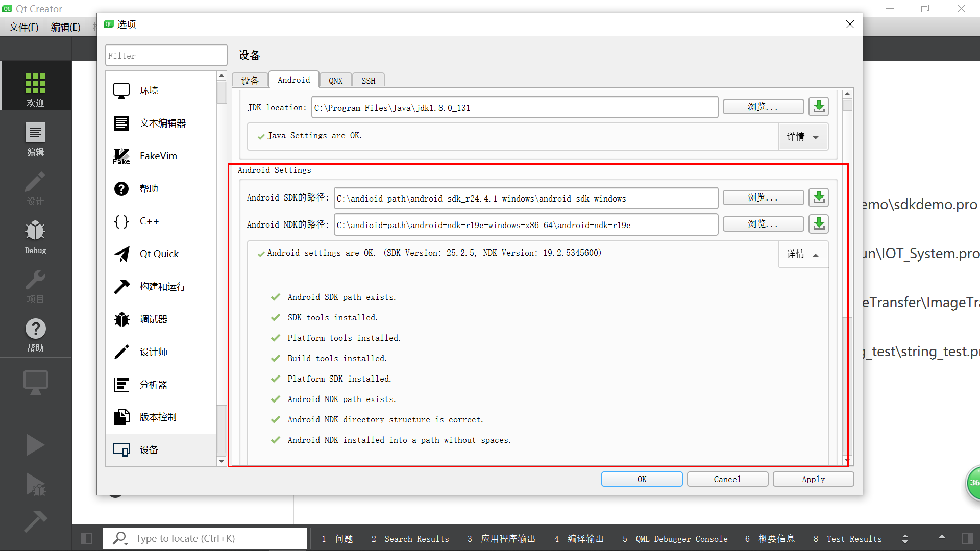The height and width of the screenshot is (551, 980).
Task: Collapse Android settings 详情 details
Action: point(803,254)
